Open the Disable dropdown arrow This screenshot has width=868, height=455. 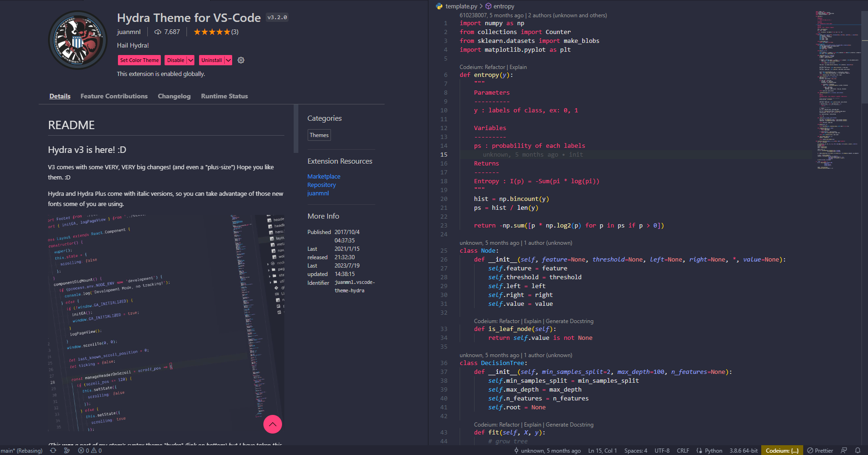[x=191, y=60]
